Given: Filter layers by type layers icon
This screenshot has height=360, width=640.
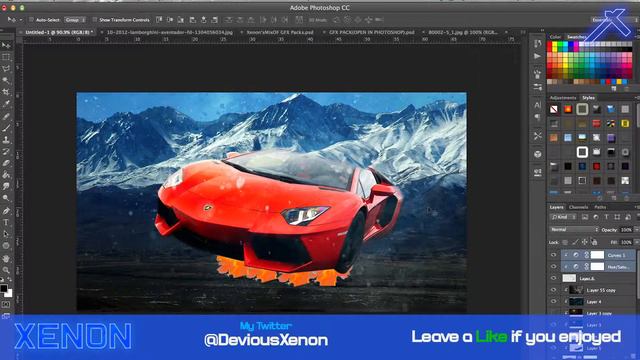Looking at the screenshot, I should [x=606, y=217].
